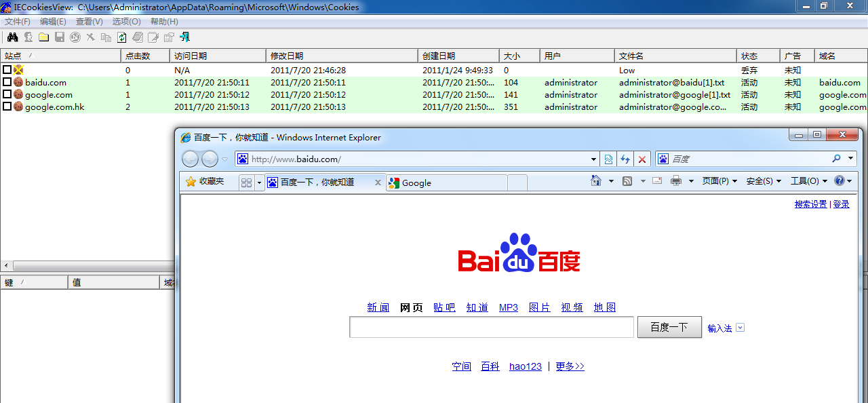Tick the checkbox of the first blank-site row

click(x=7, y=70)
